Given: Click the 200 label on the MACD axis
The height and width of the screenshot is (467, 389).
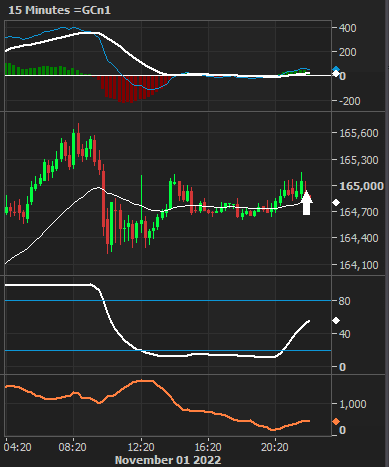Looking at the screenshot, I should pyautogui.click(x=348, y=52).
